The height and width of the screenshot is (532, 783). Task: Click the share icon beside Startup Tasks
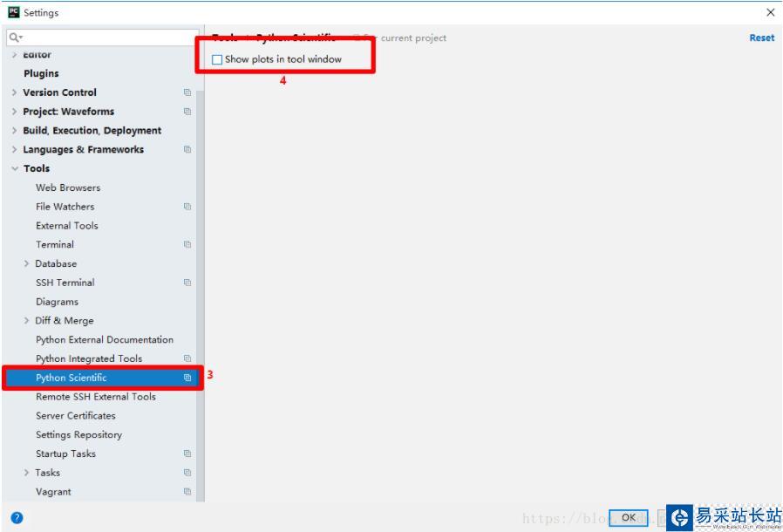coord(187,454)
